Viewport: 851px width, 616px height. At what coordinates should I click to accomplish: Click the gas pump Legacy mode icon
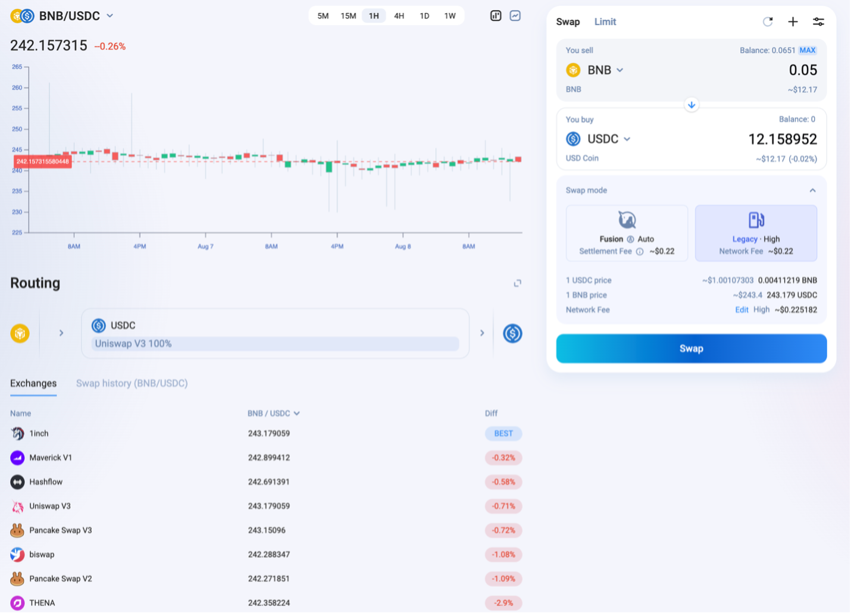click(756, 220)
